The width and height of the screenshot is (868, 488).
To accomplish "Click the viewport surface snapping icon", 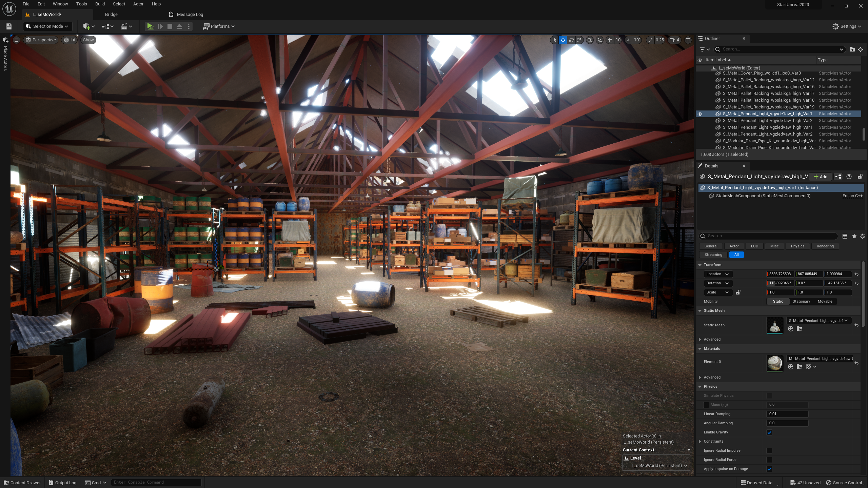I will 599,40.
